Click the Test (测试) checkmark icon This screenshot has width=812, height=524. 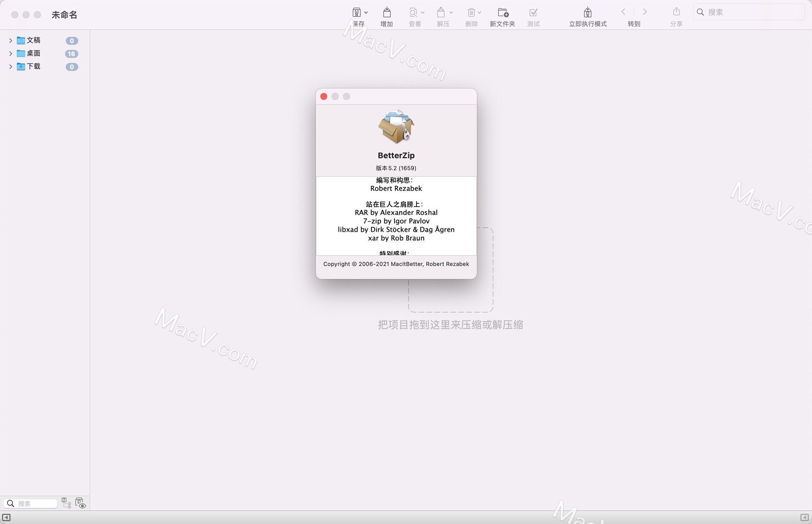click(x=533, y=12)
